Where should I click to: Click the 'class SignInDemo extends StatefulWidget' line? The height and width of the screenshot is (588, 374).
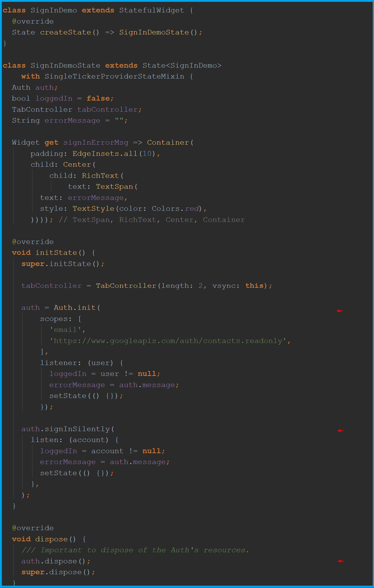point(98,10)
